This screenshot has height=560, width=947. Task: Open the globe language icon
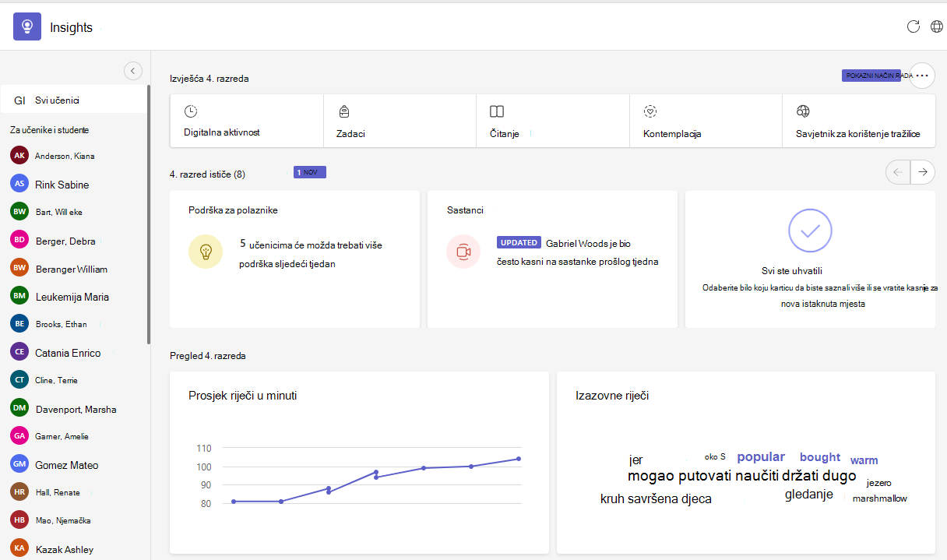pos(937,26)
